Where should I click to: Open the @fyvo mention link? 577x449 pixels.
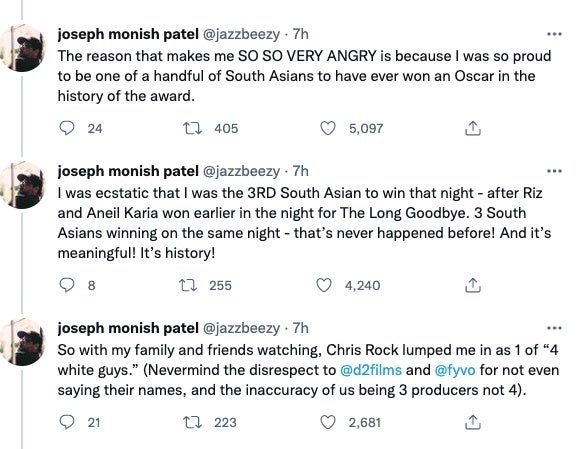pyautogui.click(x=455, y=370)
